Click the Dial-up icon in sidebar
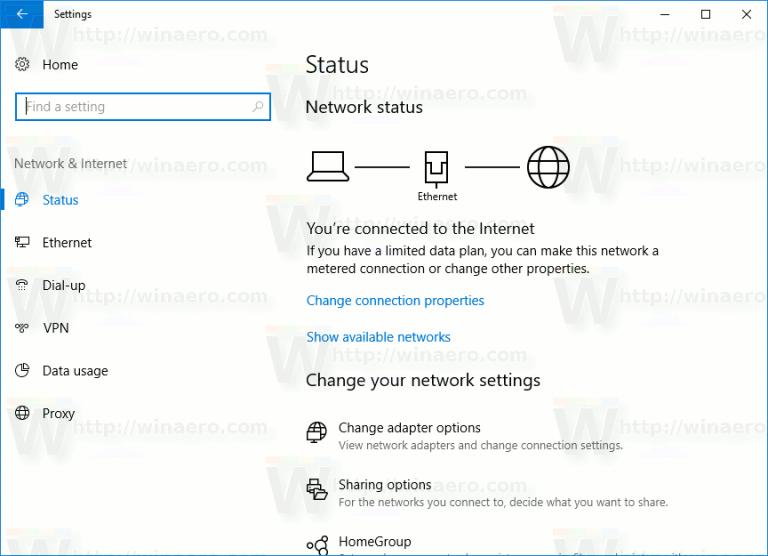Viewport: 768px width, 556px height. (x=23, y=285)
